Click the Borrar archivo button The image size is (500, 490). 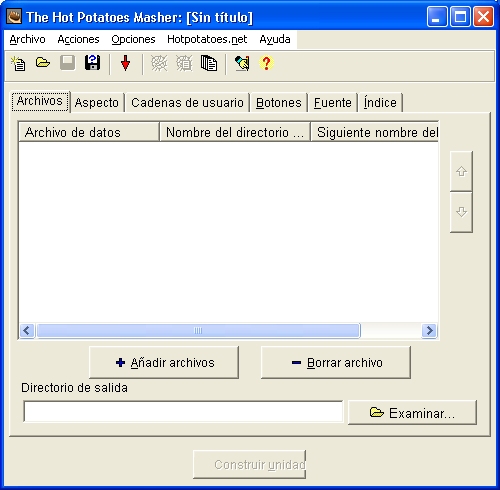click(x=336, y=362)
